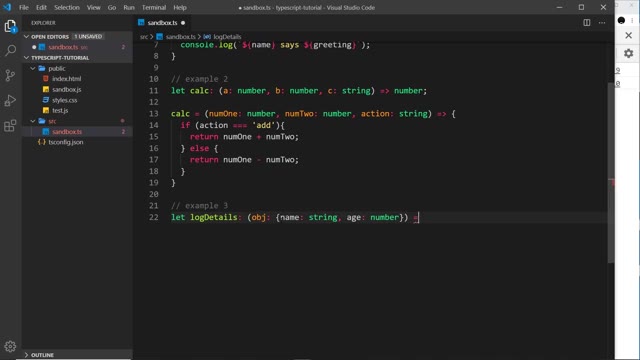The width and height of the screenshot is (640, 360).
Task: Click 'else' keyword on line 16
Action: [199, 149]
